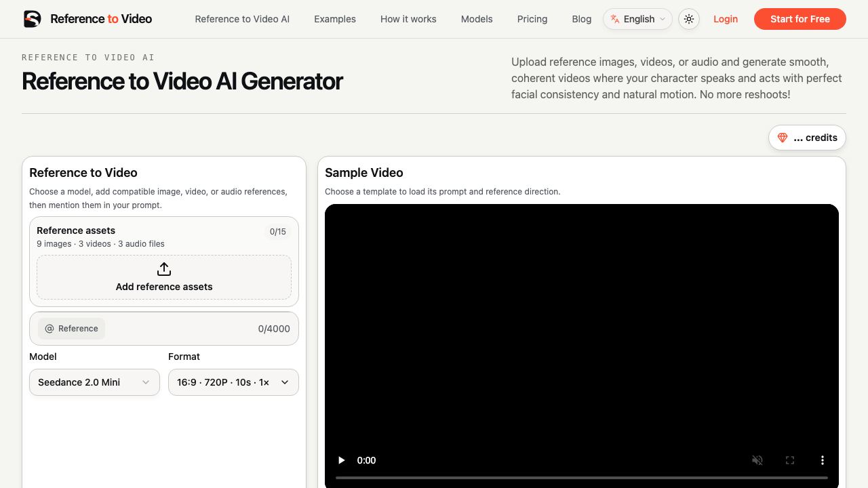
Task: Click the diamond credits icon
Action: (x=783, y=138)
